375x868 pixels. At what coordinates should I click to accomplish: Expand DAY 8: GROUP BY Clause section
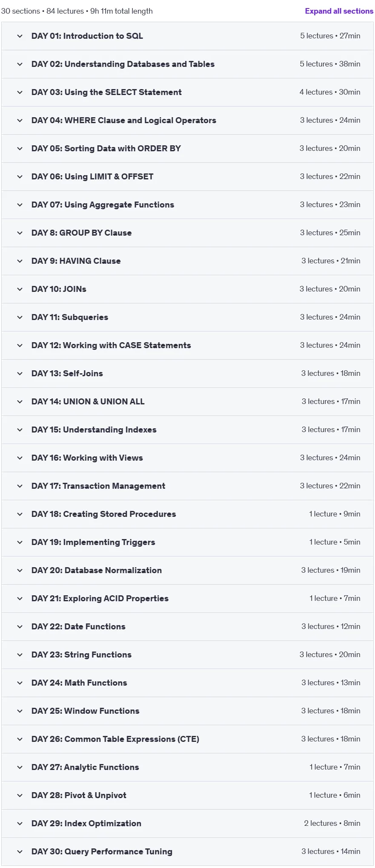click(187, 233)
